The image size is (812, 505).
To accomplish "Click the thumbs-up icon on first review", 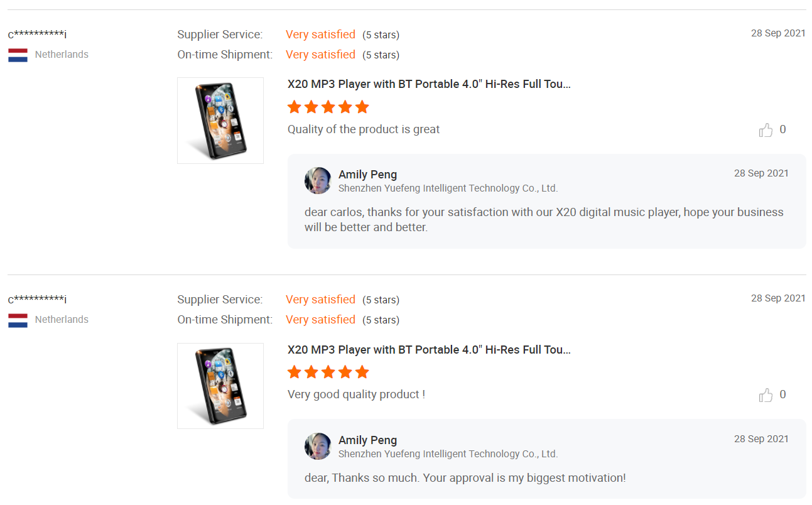I will pos(766,130).
